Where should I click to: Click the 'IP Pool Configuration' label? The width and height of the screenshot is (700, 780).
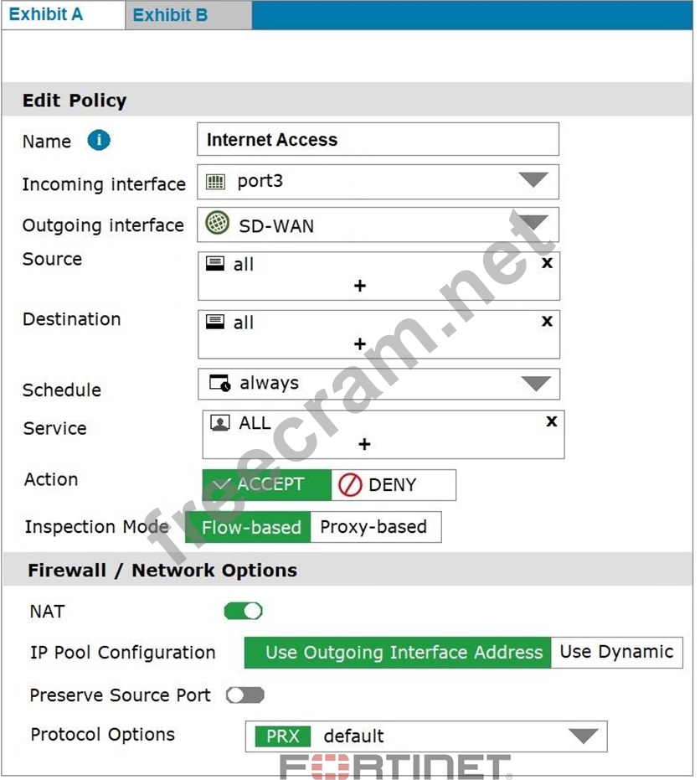(x=123, y=652)
